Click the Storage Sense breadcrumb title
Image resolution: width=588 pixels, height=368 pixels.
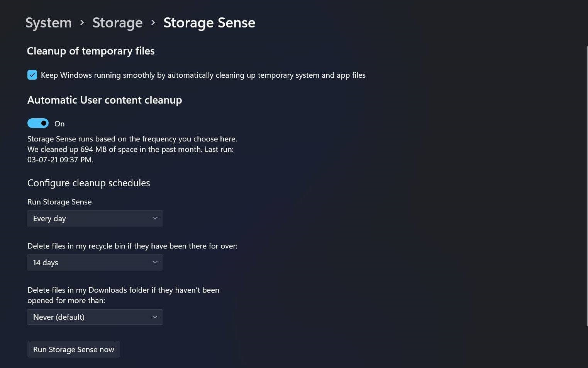pyautogui.click(x=209, y=23)
